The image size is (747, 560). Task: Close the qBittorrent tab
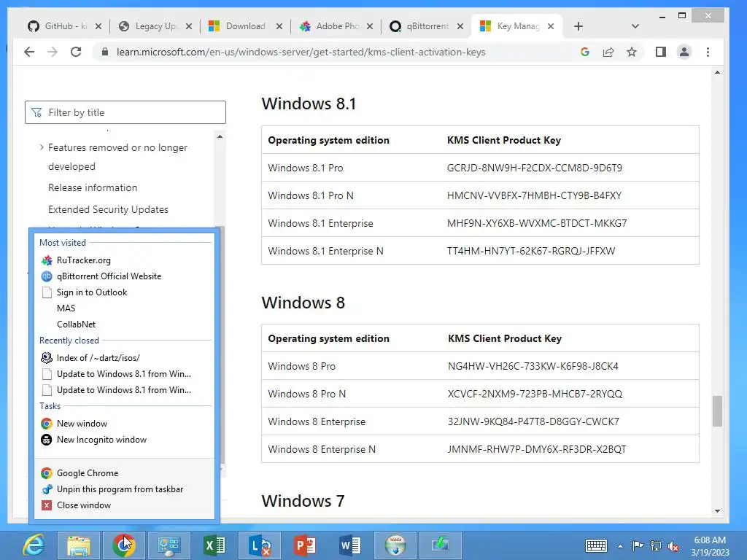[460, 26]
